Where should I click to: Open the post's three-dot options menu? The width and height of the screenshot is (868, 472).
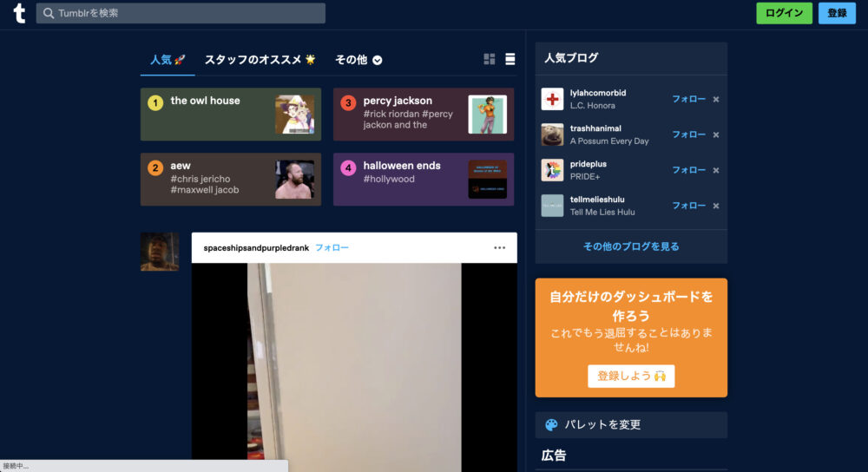coord(499,248)
